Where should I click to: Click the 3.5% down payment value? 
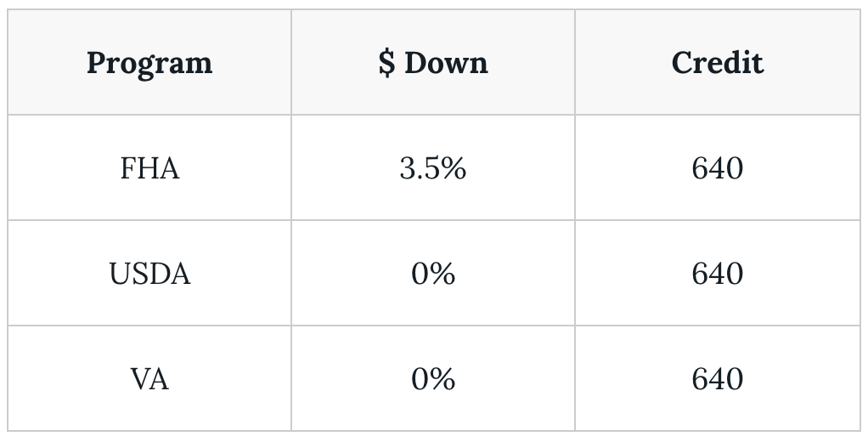[x=433, y=167]
